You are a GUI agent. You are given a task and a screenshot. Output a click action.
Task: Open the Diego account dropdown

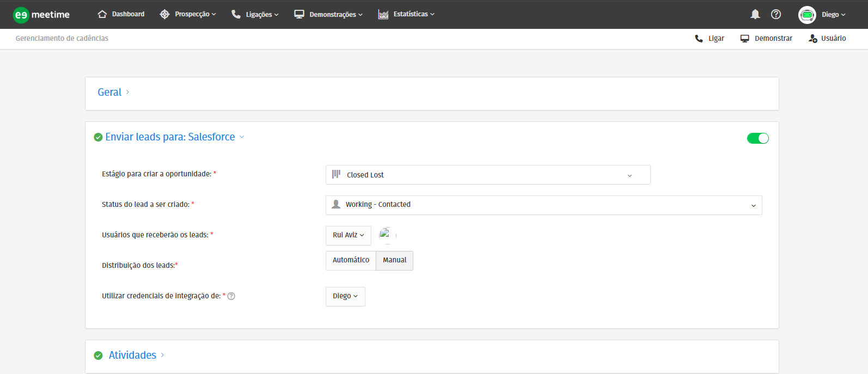coord(834,15)
